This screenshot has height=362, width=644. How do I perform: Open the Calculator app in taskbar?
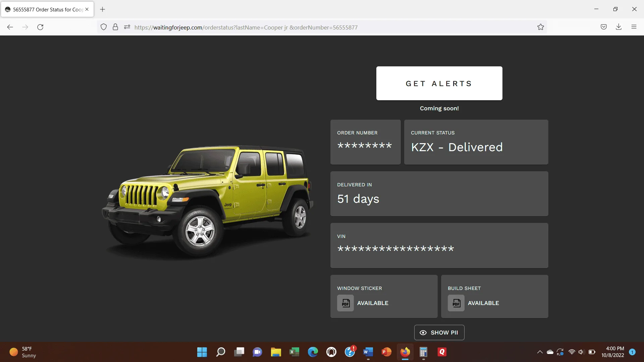pos(424,352)
